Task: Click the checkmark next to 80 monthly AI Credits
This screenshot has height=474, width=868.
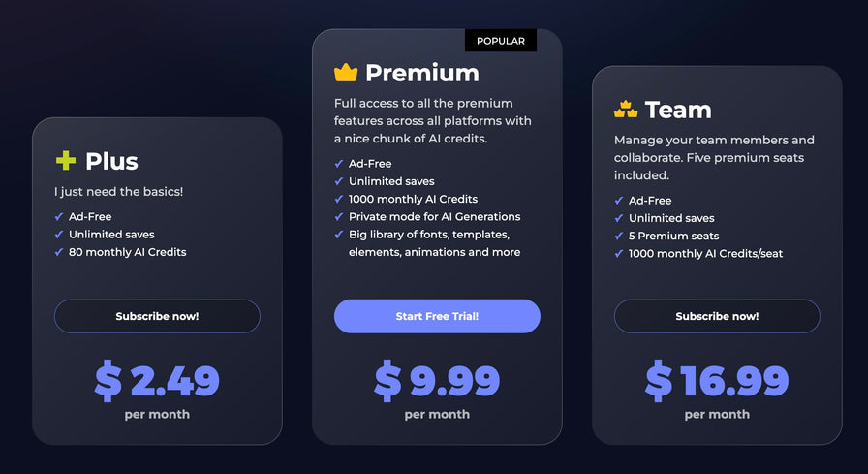Action: click(59, 252)
